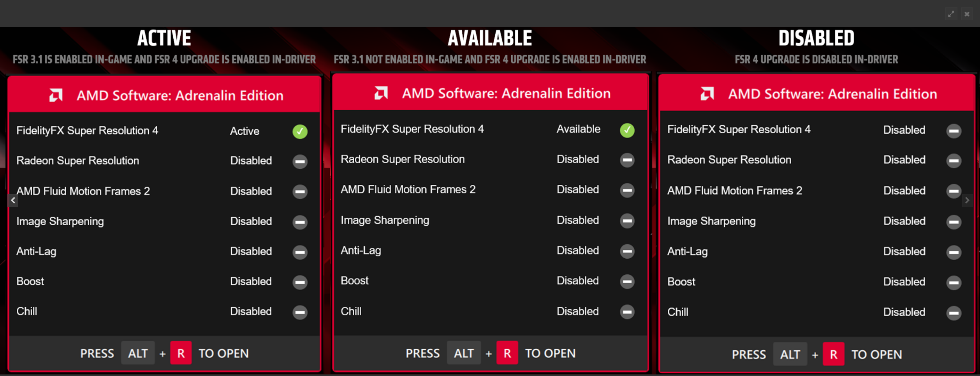Click the red R key in Available panel footer

[507, 353]
